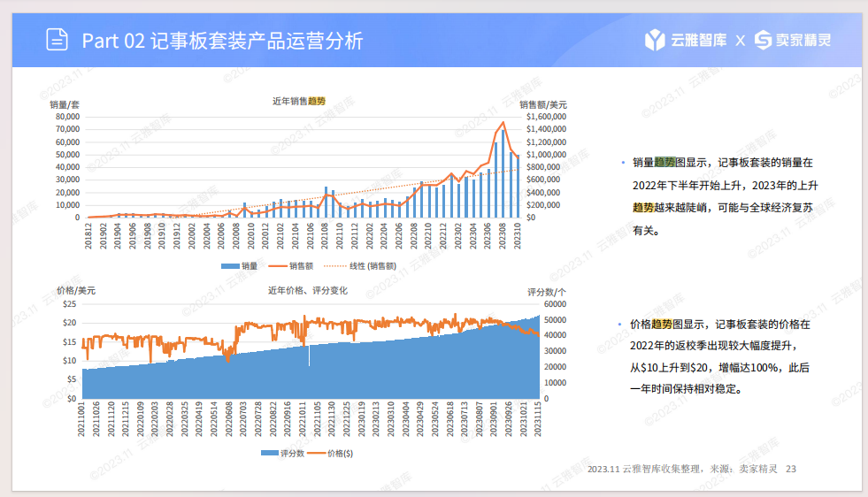
Task: Click the page number 23
Action: (x=791, y=470)
